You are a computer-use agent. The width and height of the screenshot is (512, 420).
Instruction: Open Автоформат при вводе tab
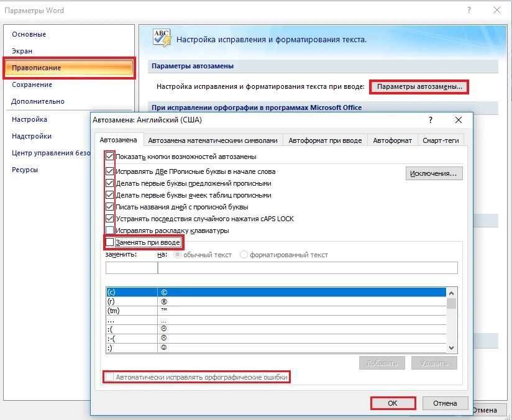[x=325, y=140]
